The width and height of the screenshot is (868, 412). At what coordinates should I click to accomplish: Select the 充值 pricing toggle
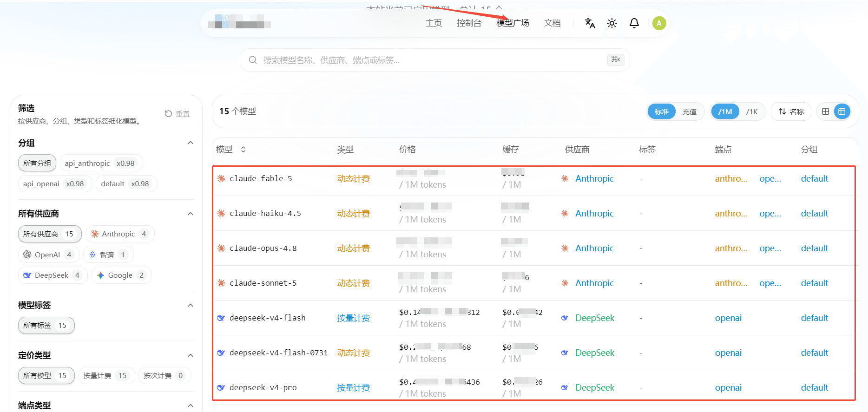[x=689, y=111]
